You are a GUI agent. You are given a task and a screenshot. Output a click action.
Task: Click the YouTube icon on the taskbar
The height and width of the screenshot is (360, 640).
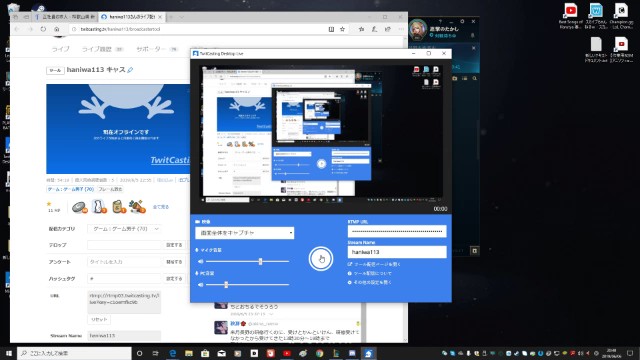287,353
